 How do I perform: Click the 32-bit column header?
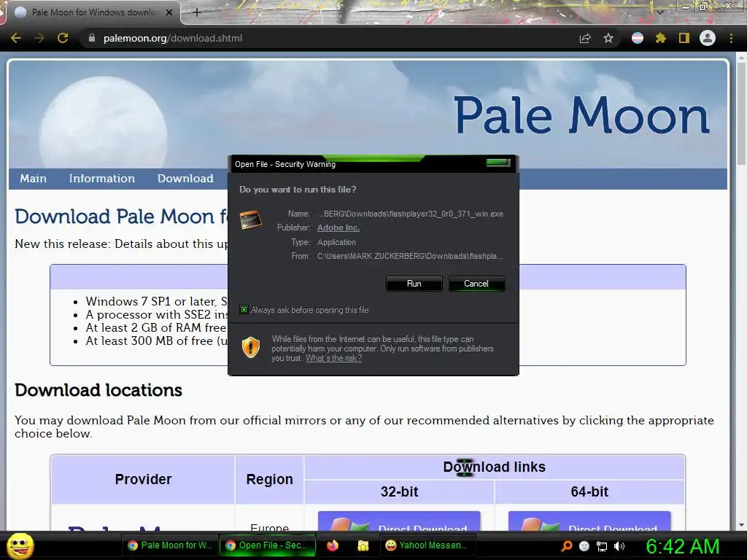[x=399, y=491]
